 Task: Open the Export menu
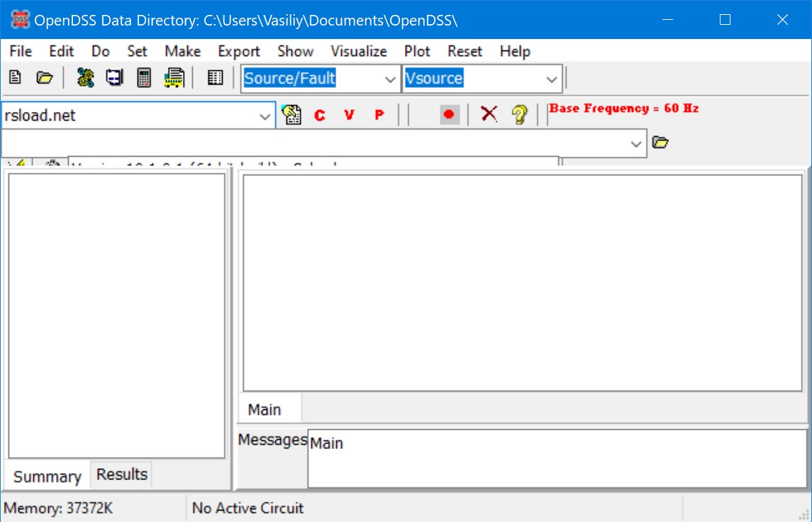pos(239,51)
